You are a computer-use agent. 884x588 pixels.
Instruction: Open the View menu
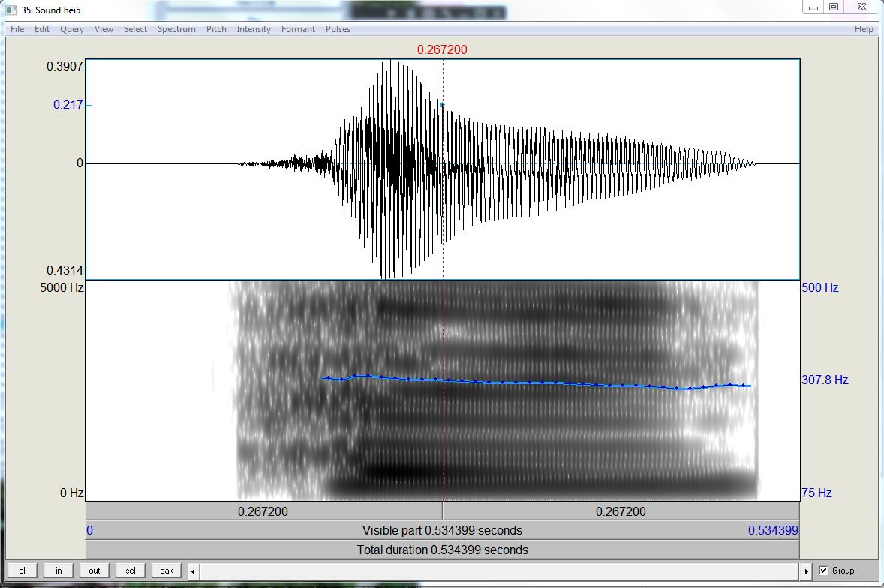(x=104, y=29)
